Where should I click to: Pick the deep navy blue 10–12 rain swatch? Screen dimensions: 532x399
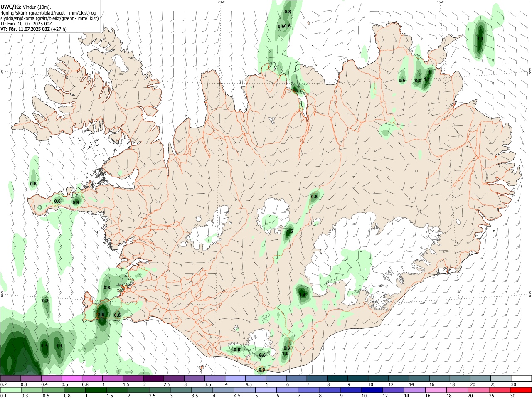[372, 390]
